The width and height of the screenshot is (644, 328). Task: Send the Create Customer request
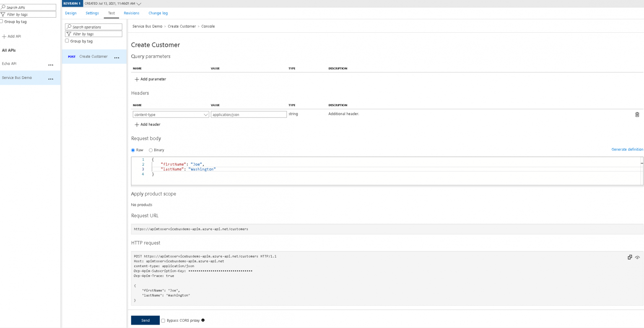[x=145, y=320]
